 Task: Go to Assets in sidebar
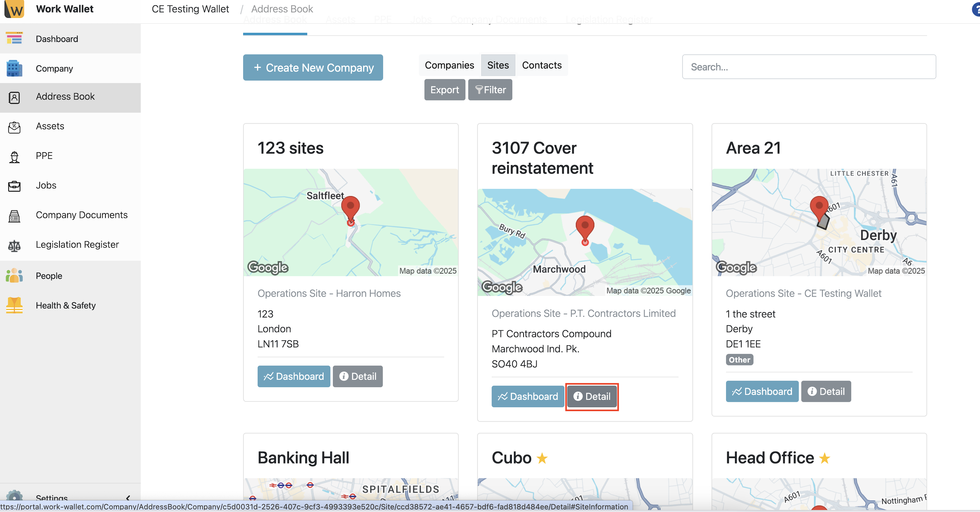[x=71, y=126]
